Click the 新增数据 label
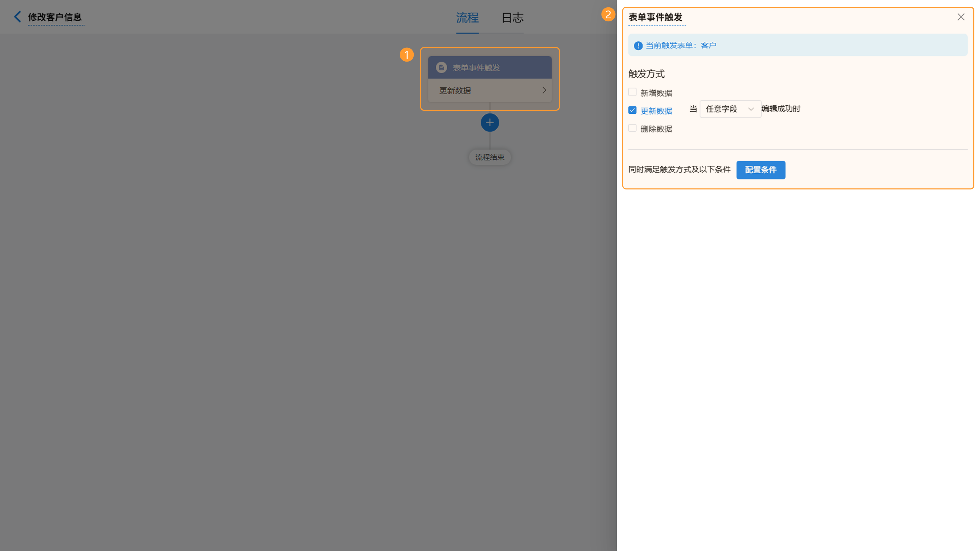 coord(656,93)
